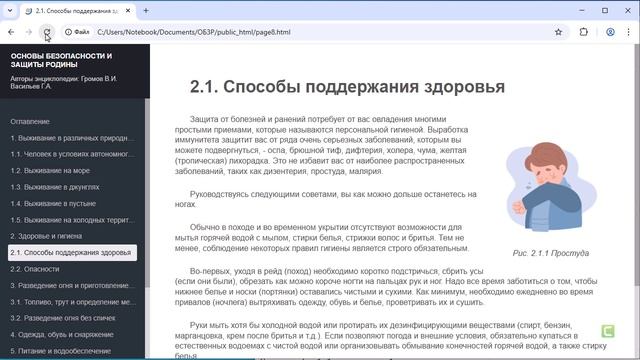This screenshot has width=640, height=360.
Task: Open Chrome three-dot menu
Action: 629,32
